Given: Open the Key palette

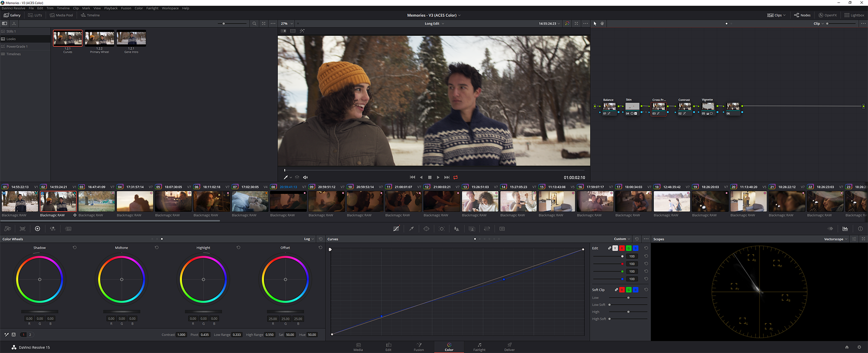Looking at the screenshot, I should click(x=472, y=229).
